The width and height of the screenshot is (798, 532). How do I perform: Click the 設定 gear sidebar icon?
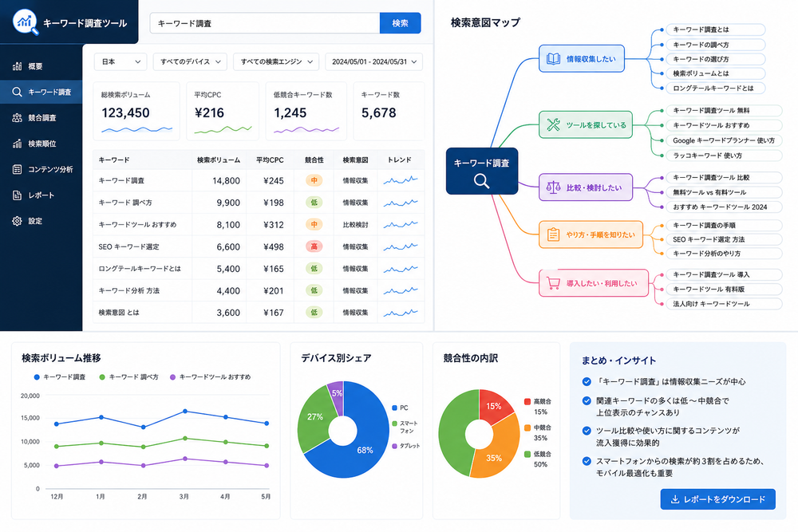tap(18, 221)
